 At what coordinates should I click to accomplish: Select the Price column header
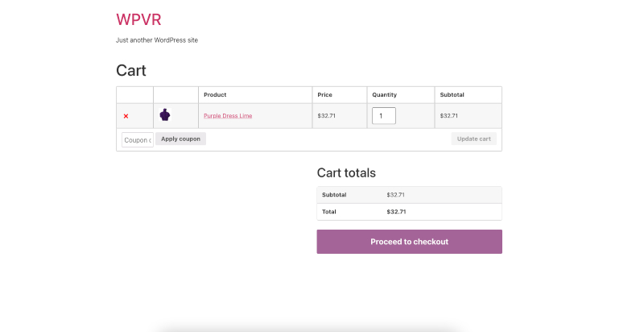[324, 95]
